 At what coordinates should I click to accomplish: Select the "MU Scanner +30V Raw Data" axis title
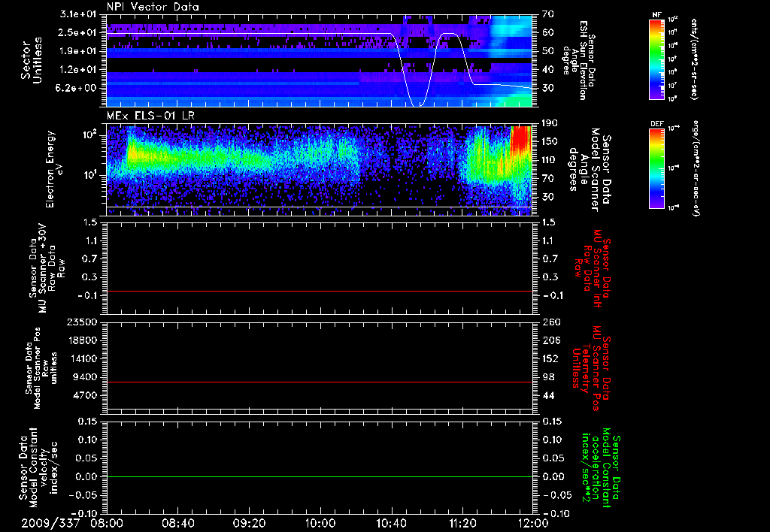47,268
